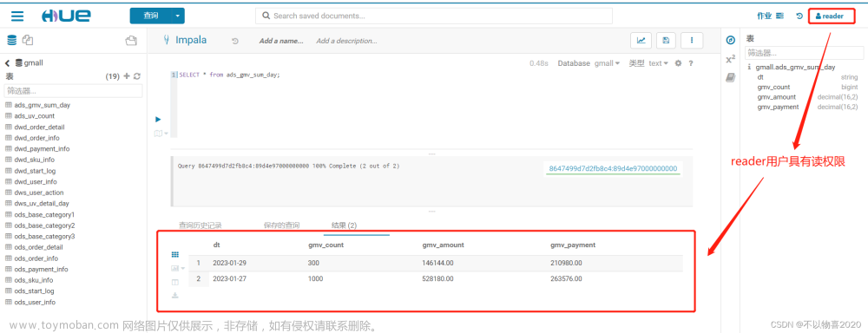Select the database sources icon in left panel

coord(11,40)
